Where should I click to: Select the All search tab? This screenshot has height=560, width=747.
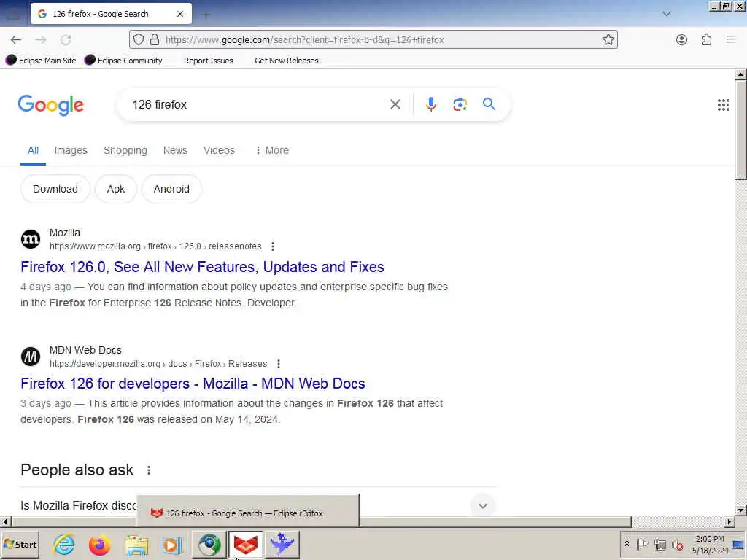click(x=33, y=150)
